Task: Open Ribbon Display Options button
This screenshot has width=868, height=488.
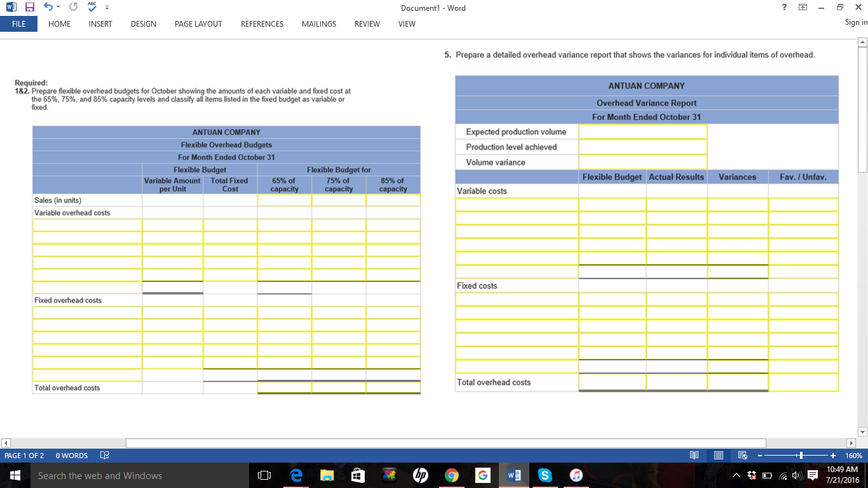Action: (x=803, y=8)
